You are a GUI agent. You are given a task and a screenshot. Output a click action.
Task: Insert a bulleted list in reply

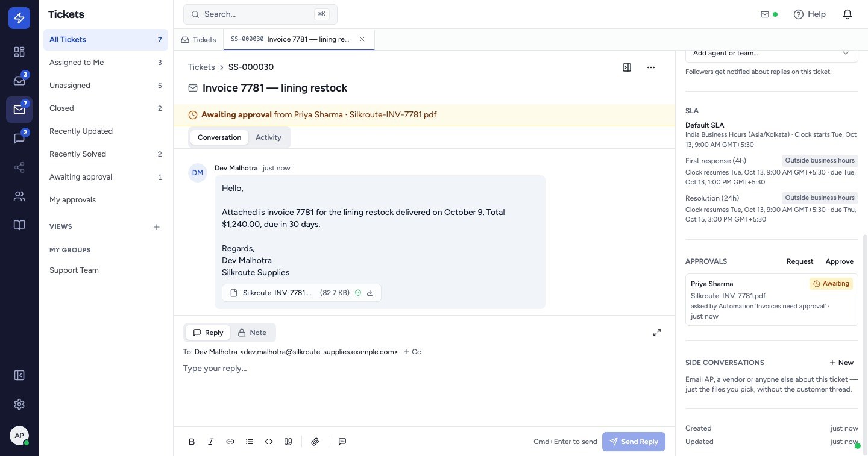[250, 442]
